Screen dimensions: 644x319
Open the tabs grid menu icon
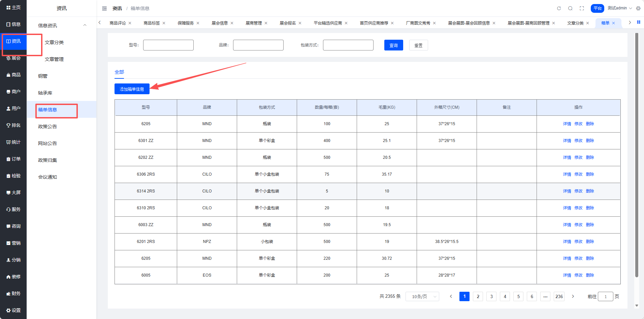(638, 22)
